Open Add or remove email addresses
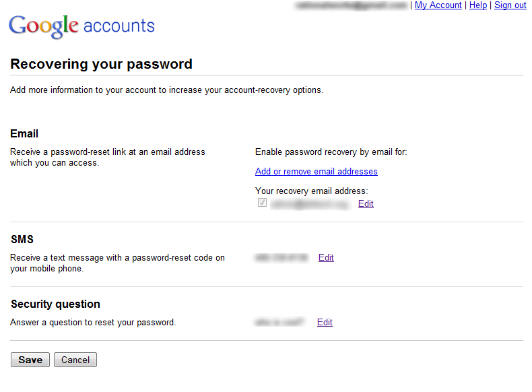The height and width of the screenshot is (392, 532). [317, 171]
